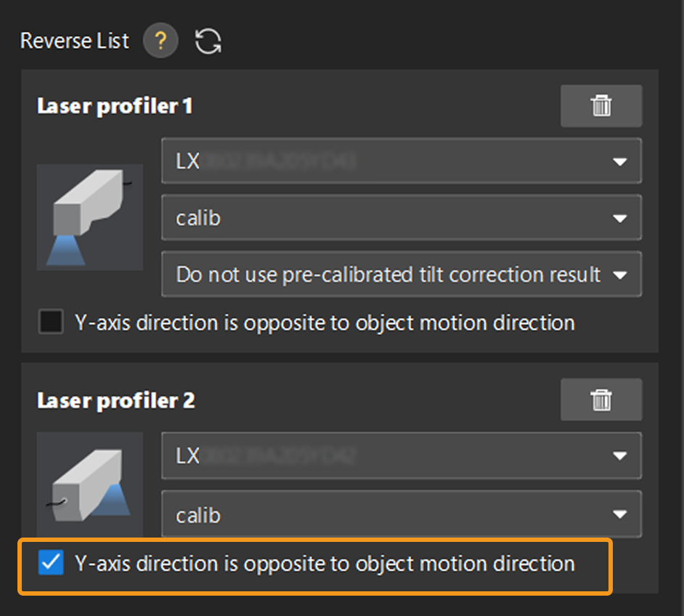Click the Laser profiler 2 heading
Viewport: 684px width, 616px height.
pyautogui.click(x=116, y=400)
